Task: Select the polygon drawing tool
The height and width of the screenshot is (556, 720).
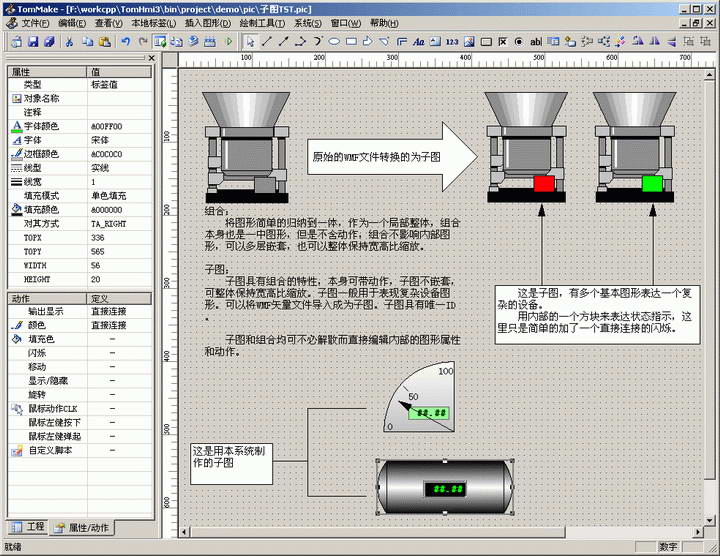Action: tap(368, 42)
